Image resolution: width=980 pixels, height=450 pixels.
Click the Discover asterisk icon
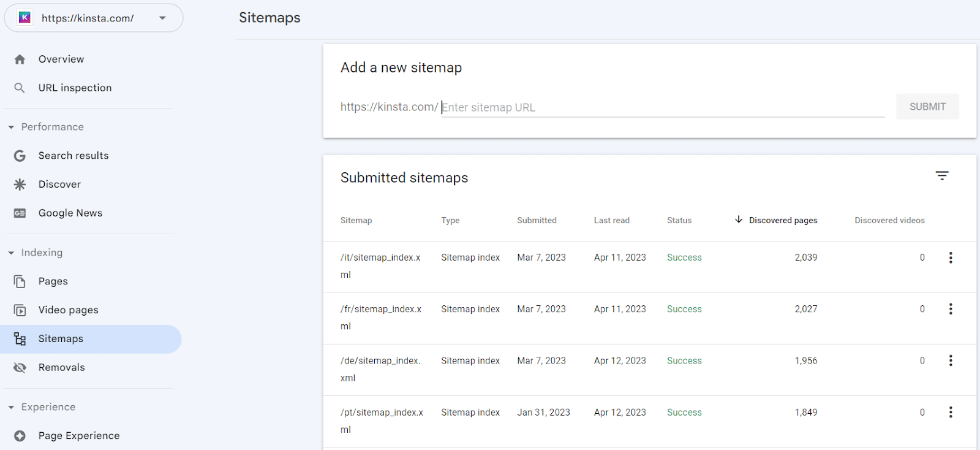pos(20,185)
